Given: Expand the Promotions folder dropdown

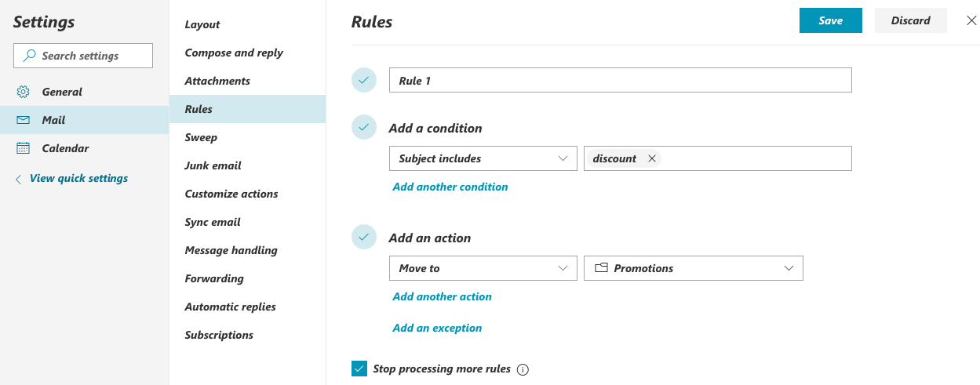Looking at the screenshot, I should click(x=789, y=268).
